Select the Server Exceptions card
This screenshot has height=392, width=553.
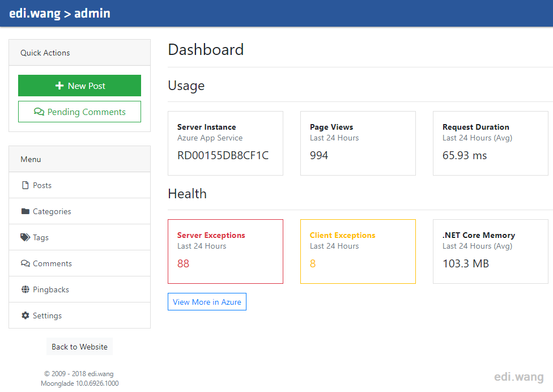pos(226,252)
